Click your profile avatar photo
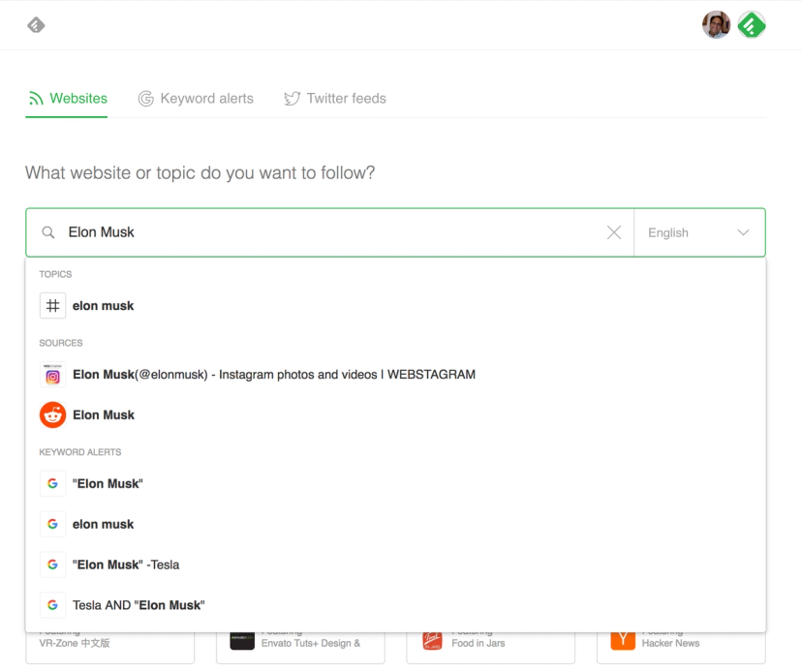Viewport: 802px width, 672px height. click(716, 24)
